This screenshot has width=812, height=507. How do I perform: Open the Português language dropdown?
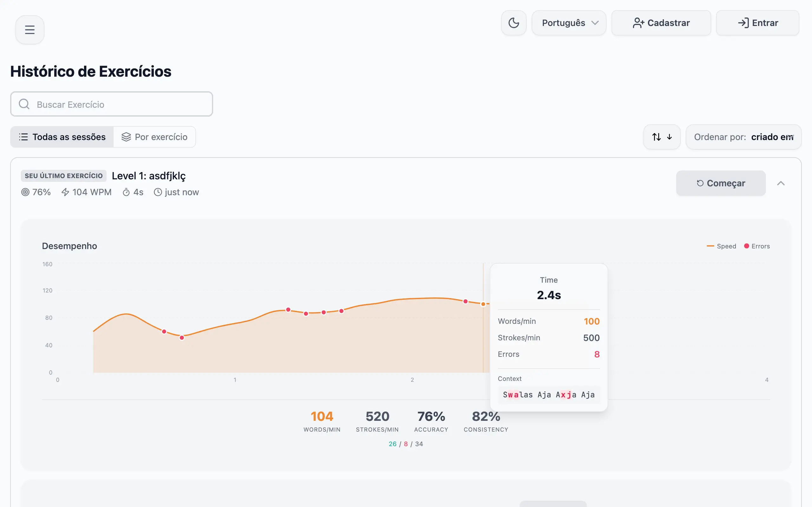click(569, 23)
